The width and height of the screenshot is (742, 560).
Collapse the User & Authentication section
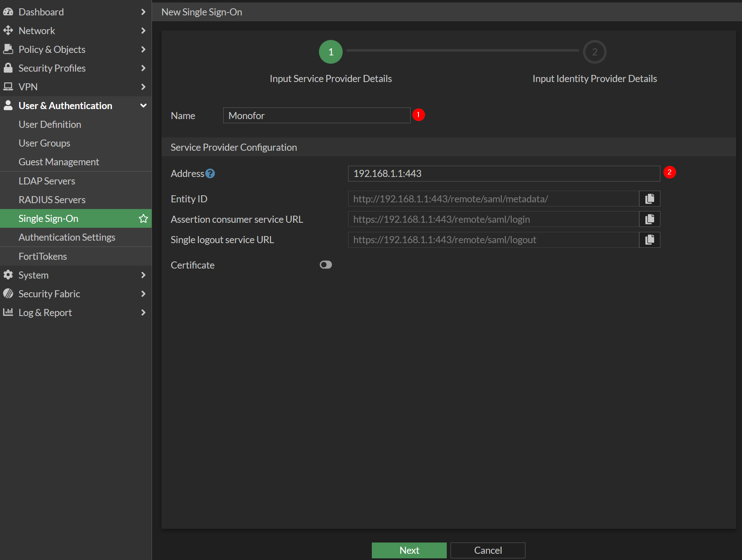click(x=143, y=106)
